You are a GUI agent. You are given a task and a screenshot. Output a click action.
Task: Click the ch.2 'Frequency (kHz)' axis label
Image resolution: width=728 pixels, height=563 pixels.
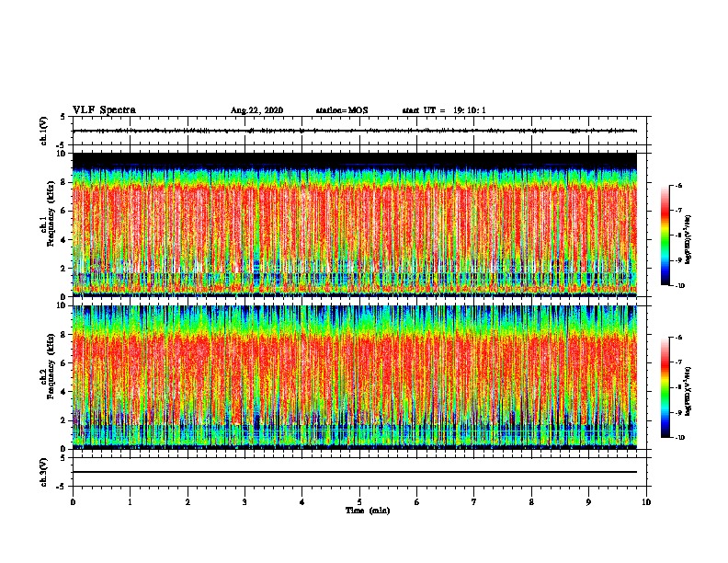pyautogui.click(x=51, y=366)
